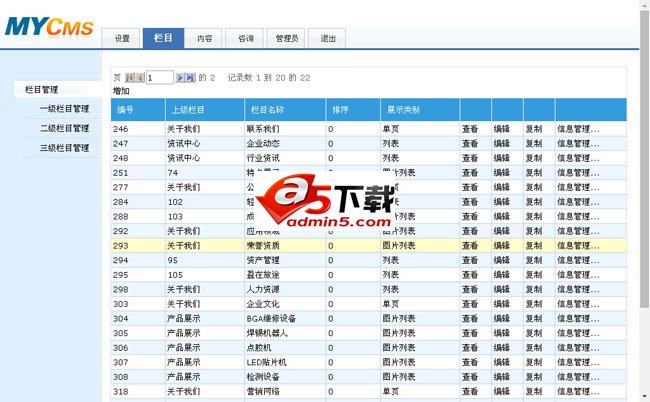Click the 增加 add link

pyautogui.click(x=121, y=91)
